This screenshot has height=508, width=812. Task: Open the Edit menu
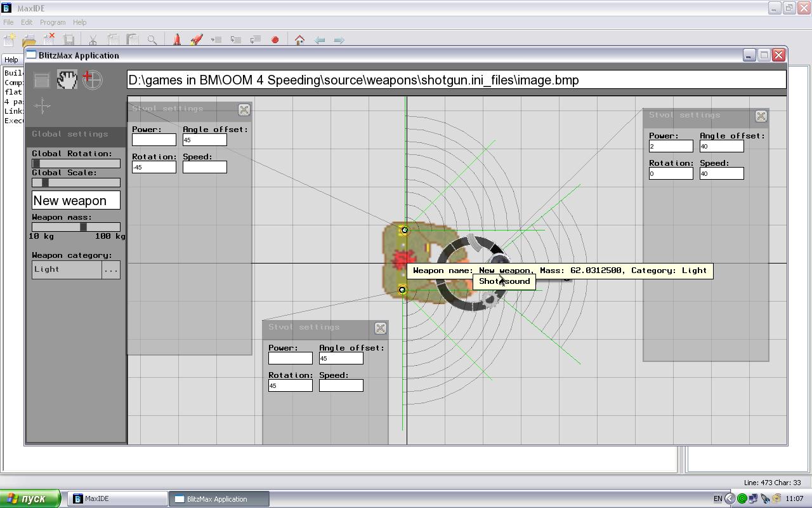tap(27, 22)
